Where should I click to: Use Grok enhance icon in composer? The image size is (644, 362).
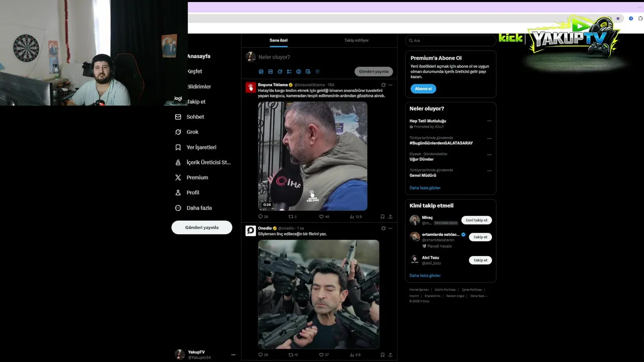tap(280, 72)
